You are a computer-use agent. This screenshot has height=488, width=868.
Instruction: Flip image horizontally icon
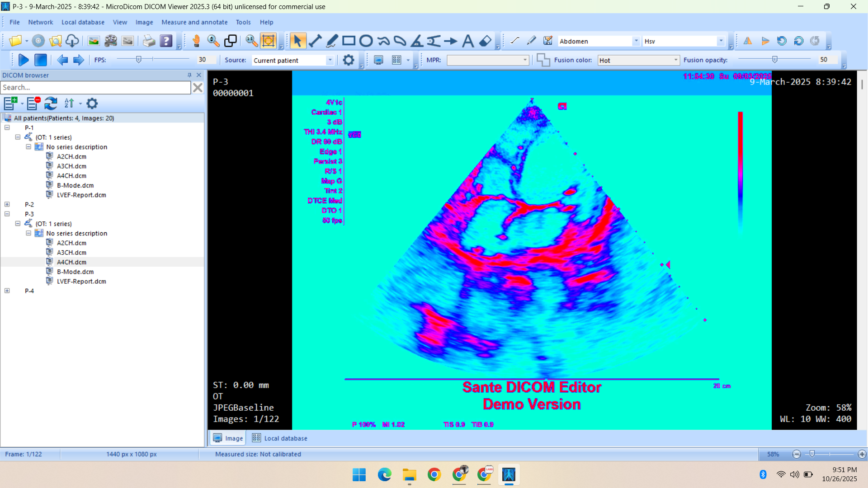pyautogui.click(x=748, y=41)
